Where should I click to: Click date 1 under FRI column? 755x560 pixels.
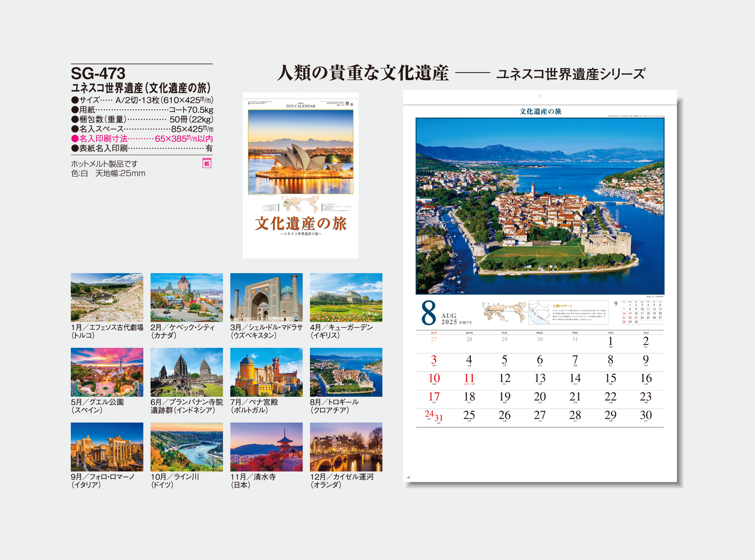pos(610,341)
